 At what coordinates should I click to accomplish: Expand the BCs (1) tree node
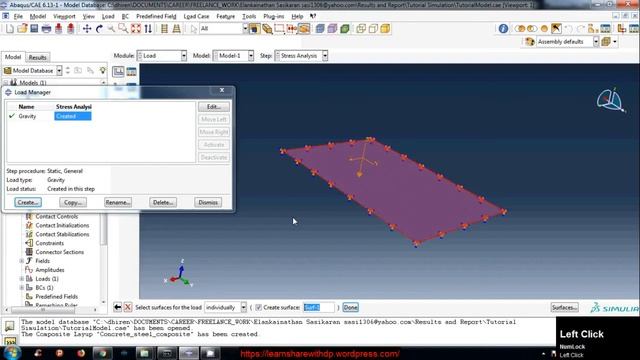coord(22,288)
